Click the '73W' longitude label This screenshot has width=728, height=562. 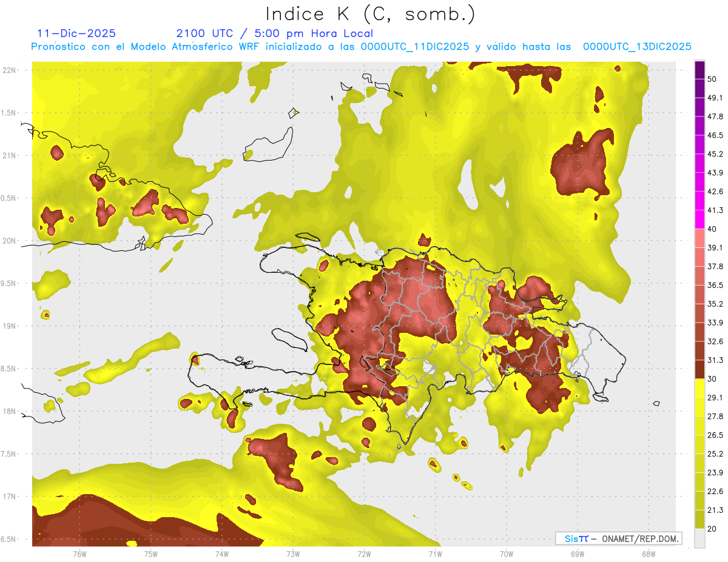pos(293,554)
